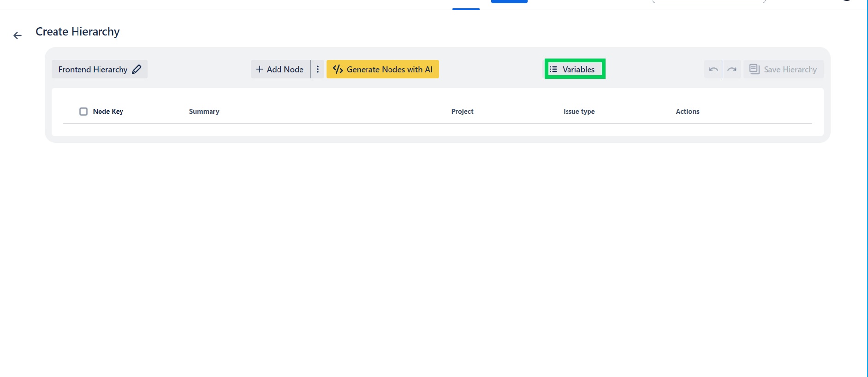Screen dimensions: 868x377
Task: Click the pencil icon to rename hierarchy
Action: coord(137,69)
